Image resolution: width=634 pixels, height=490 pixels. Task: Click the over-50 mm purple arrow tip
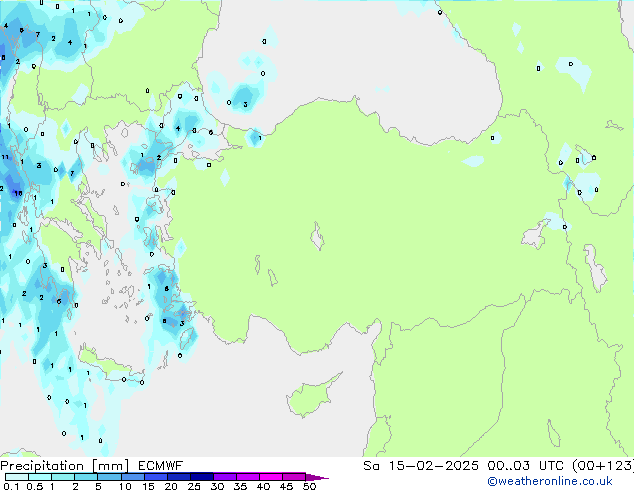[317, 477]
